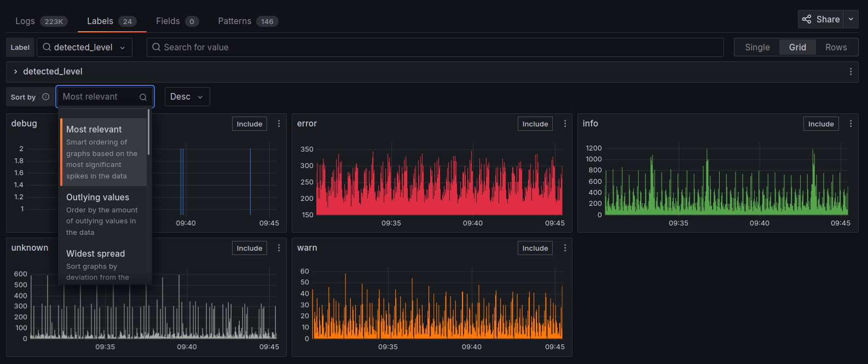Click the Sort by info icon
The image size is (868, 364).
(x=46, y=97)
